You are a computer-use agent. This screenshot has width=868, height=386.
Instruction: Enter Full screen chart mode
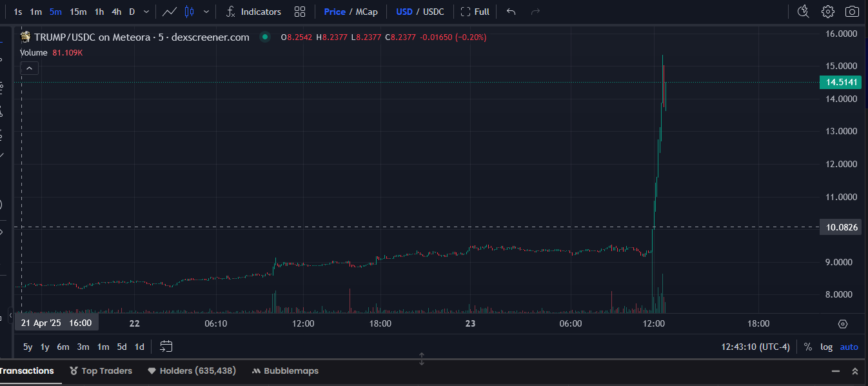(x=475, y=12)
